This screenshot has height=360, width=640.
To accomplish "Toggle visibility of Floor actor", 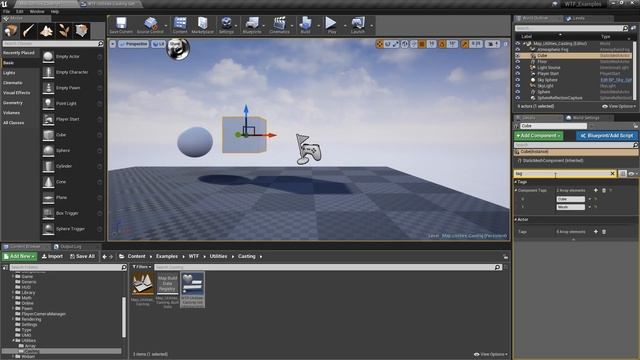I will [x=518, y=62].
